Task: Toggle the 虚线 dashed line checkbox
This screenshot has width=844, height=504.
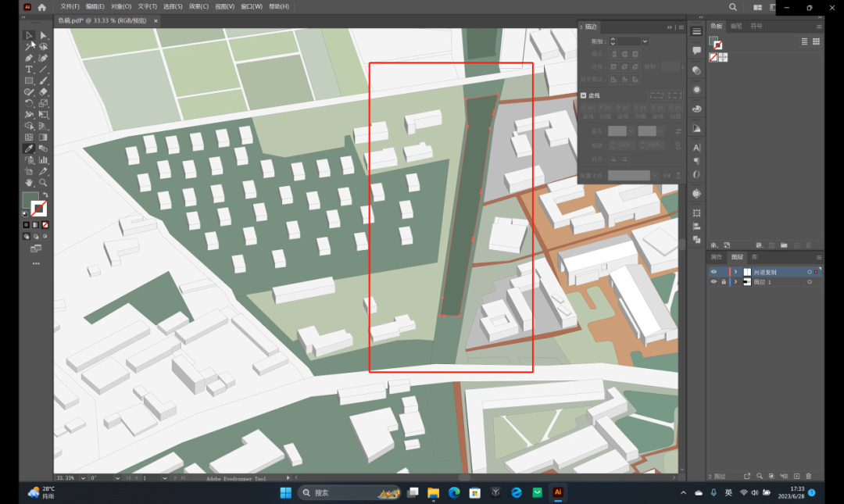Action: coord(584,95)
